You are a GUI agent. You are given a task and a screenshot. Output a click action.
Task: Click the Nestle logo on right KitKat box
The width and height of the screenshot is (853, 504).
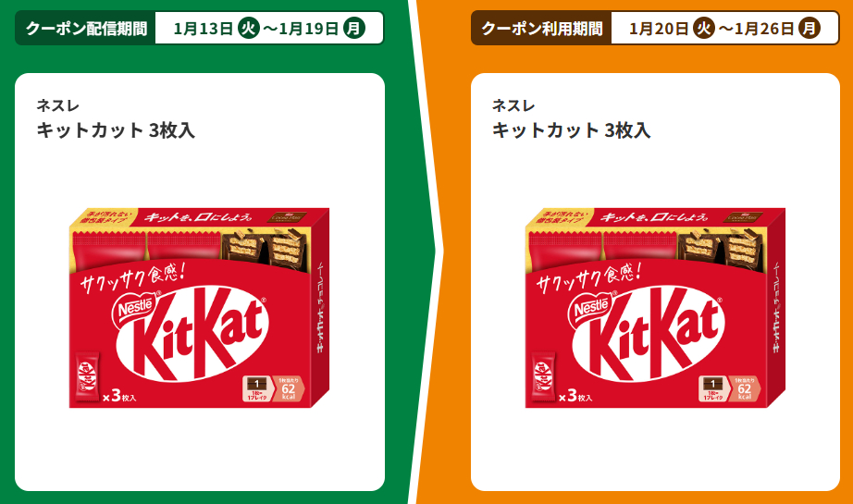(592, 309)
